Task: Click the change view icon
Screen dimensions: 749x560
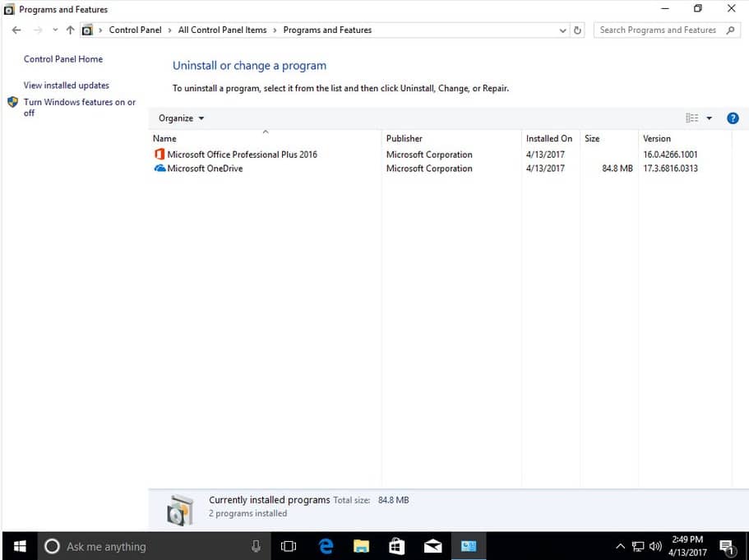Action: click(691, 118)
